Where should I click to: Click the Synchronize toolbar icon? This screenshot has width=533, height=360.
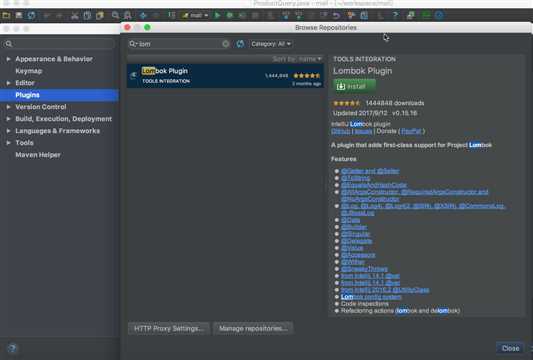(x=31, y=15)
